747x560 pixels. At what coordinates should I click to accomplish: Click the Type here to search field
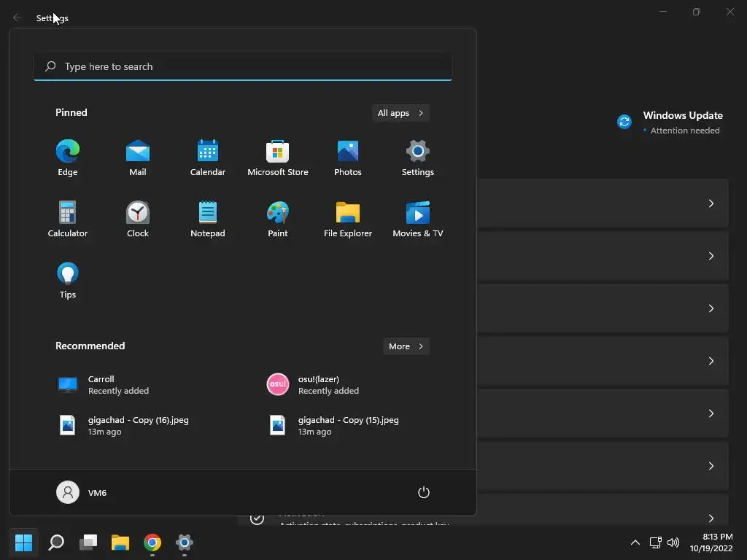coord(243,66)
